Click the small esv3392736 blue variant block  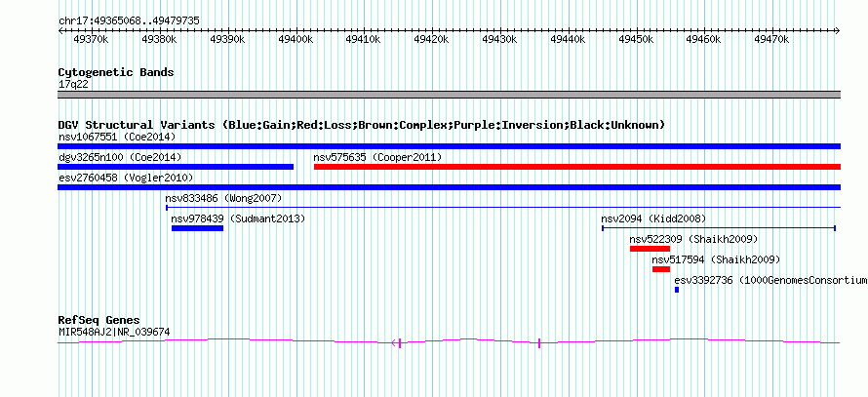coord(677,290)
